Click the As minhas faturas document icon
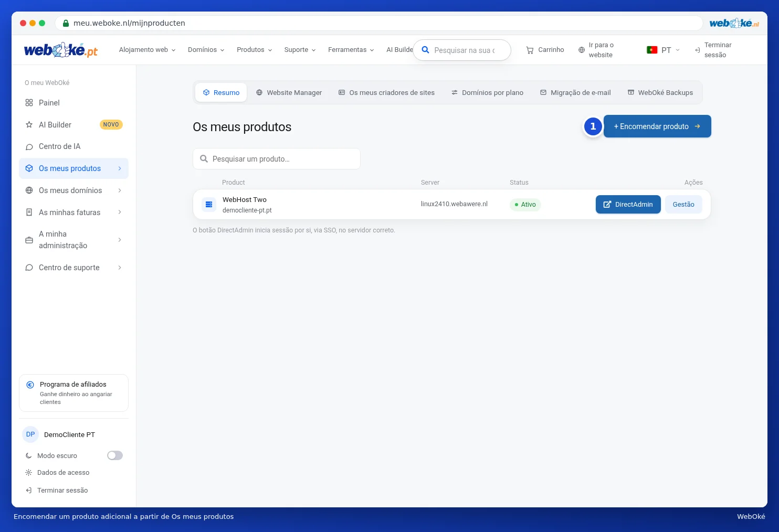This screenshot has width=779, height=532. point(29,212)
